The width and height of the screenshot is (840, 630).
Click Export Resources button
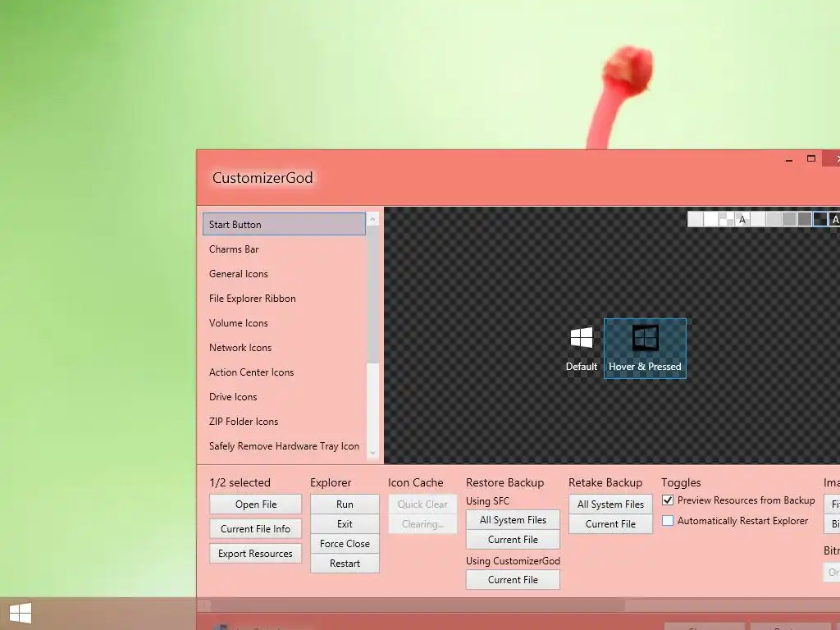[256, 554]
